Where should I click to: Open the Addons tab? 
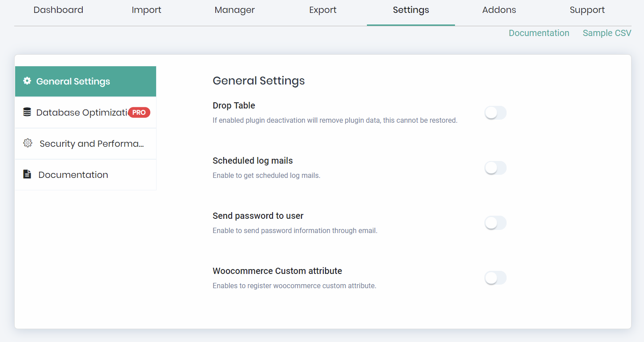coord(499,10)
